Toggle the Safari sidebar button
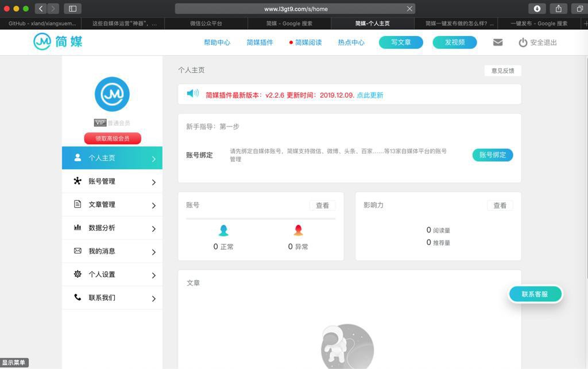 73,9
